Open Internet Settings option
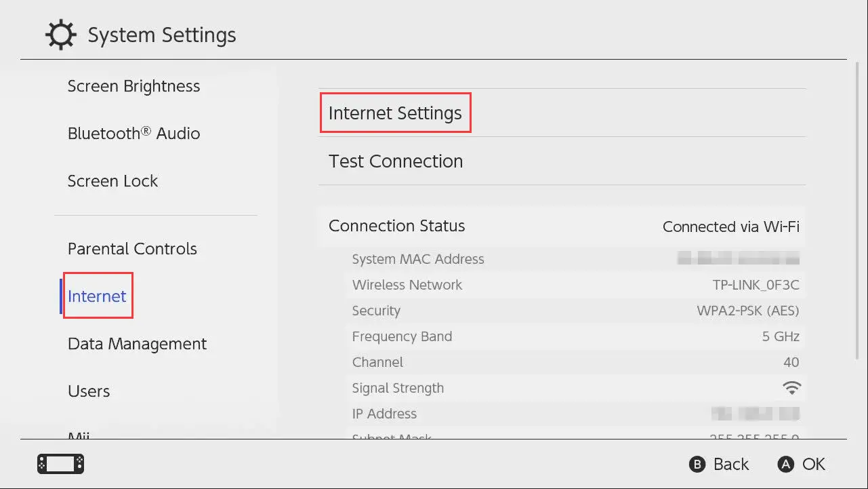This screenshot has height=489, width=868. (x=395, y=113)
